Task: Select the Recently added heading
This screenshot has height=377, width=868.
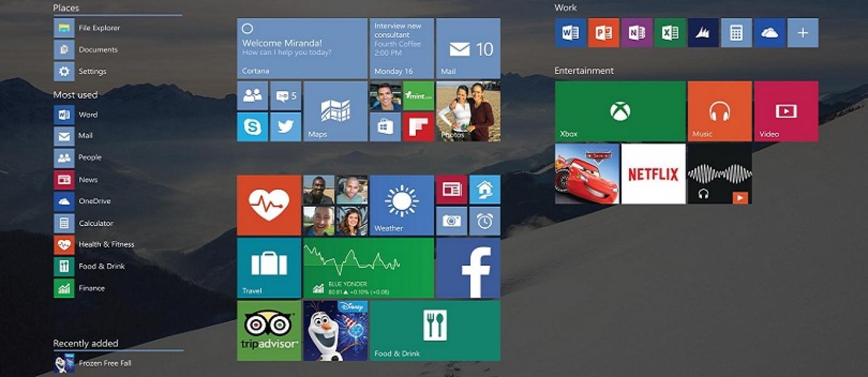Action: [86, 344]
